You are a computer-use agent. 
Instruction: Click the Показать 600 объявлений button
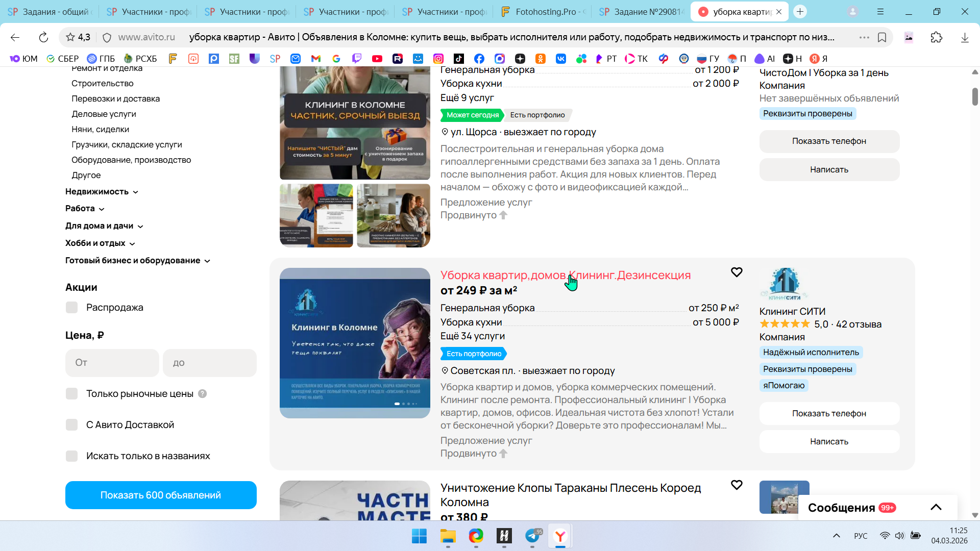pos(161,495)
